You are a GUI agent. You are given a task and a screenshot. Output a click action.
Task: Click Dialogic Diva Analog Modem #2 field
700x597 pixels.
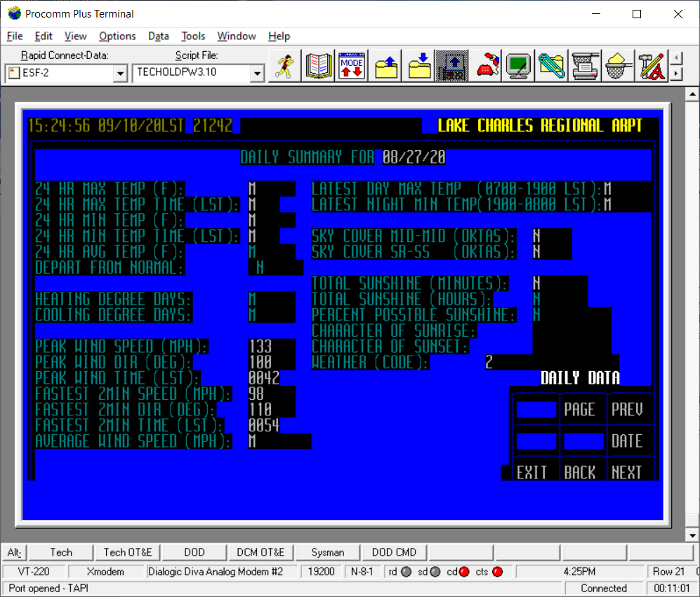[x=221, y=572]
